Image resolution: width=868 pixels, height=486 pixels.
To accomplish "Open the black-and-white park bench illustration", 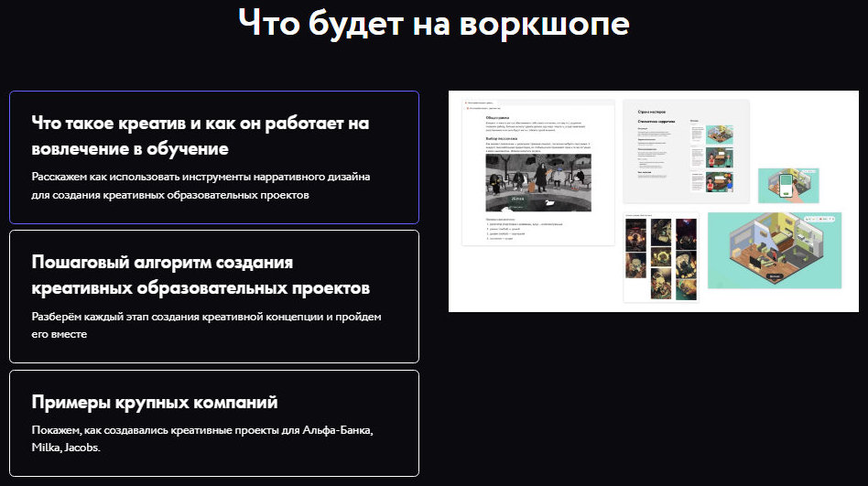I will pos(537,181).
